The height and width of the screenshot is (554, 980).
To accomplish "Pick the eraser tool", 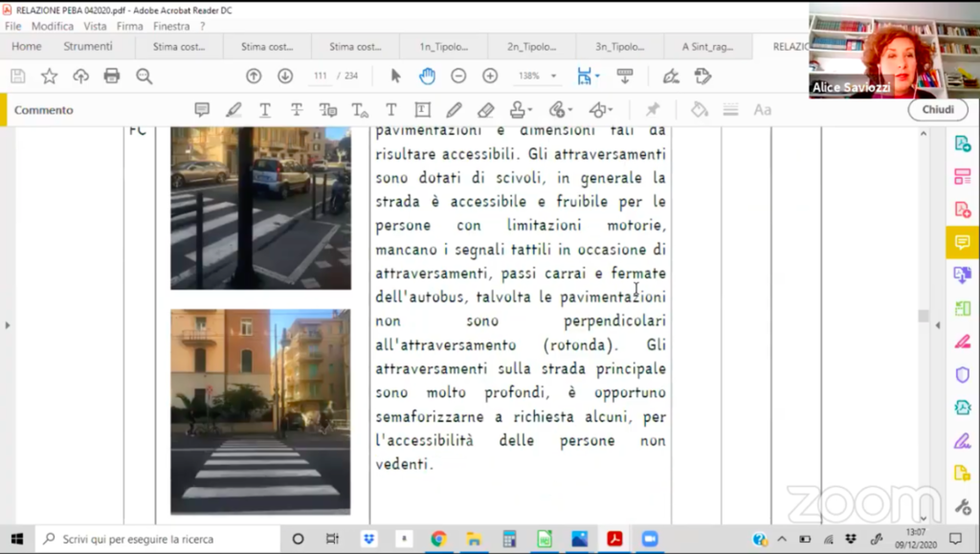I will click(485, 110).
